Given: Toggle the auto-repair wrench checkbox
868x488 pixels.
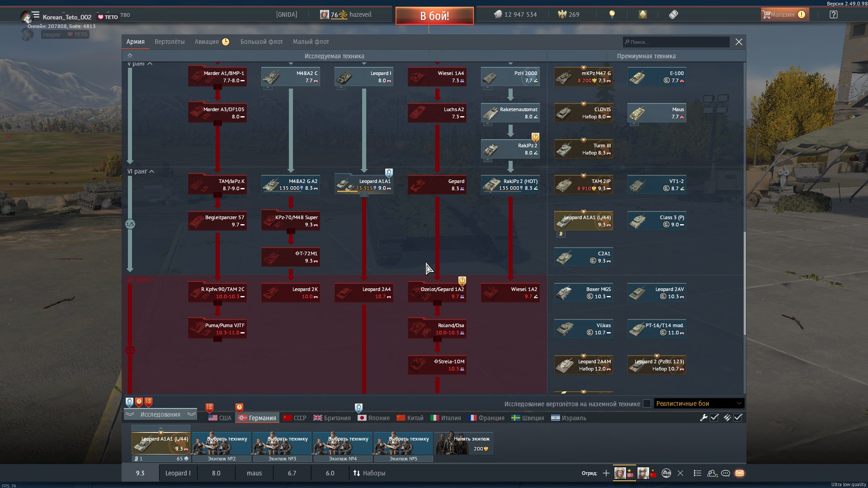Looking at the screenshot, I should click(714, 418).
